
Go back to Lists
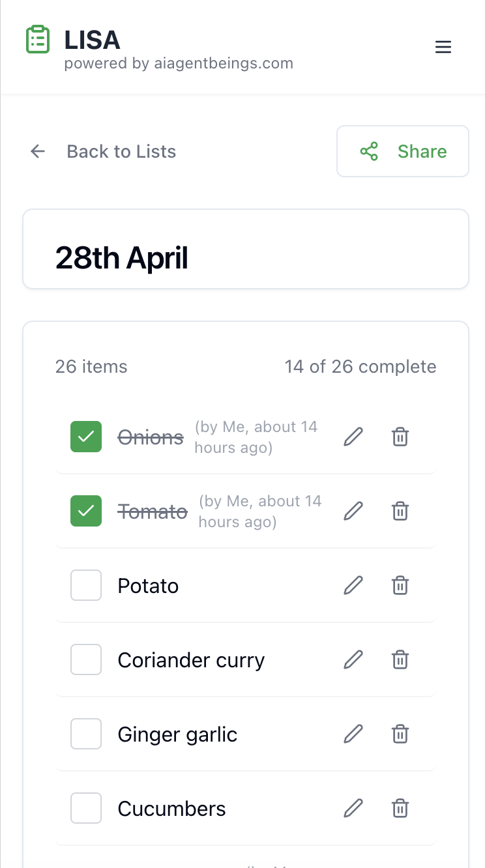tap(103, 152)
